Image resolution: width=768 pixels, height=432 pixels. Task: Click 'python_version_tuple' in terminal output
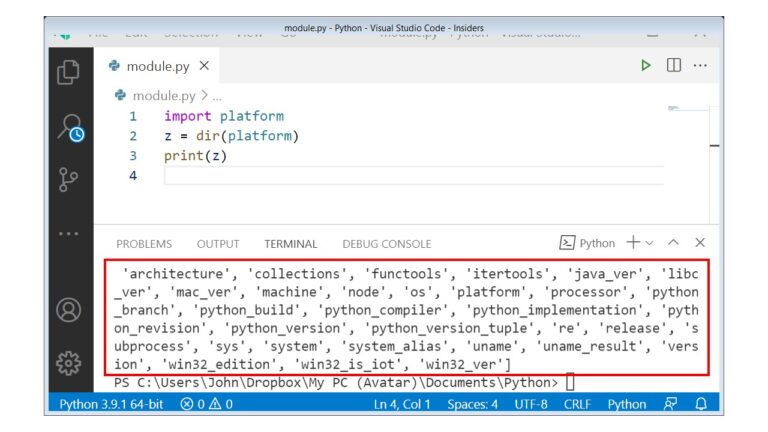click(449, 328)
